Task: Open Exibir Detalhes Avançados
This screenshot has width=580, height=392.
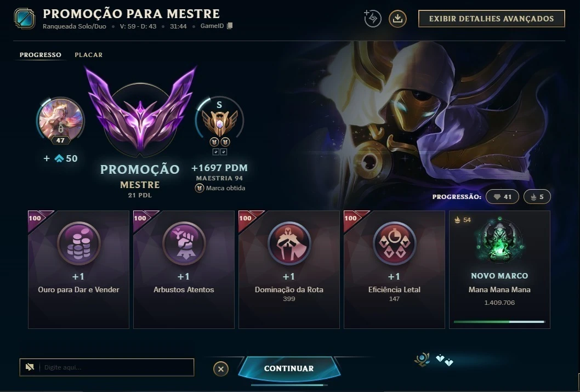Action: tap(492, 19)
